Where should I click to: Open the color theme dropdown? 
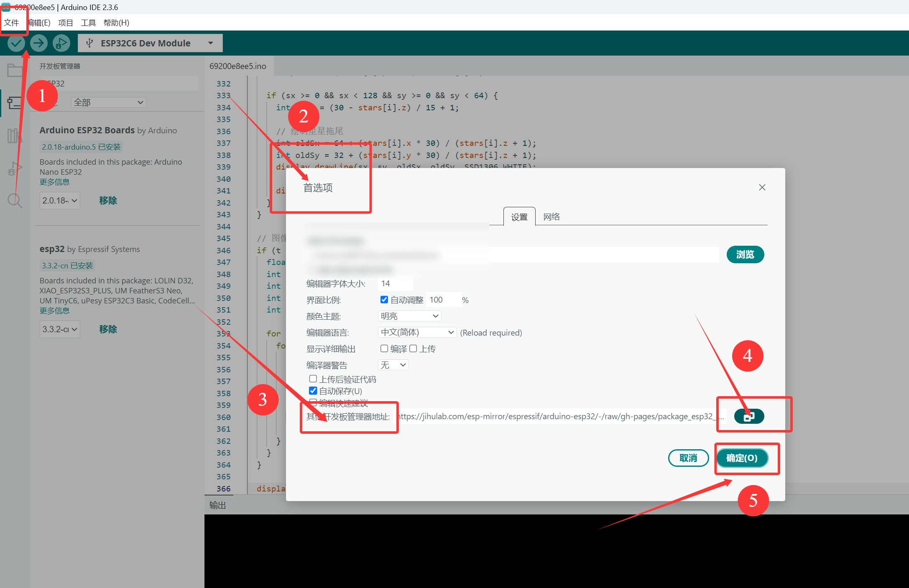click(x=409, y=316)
